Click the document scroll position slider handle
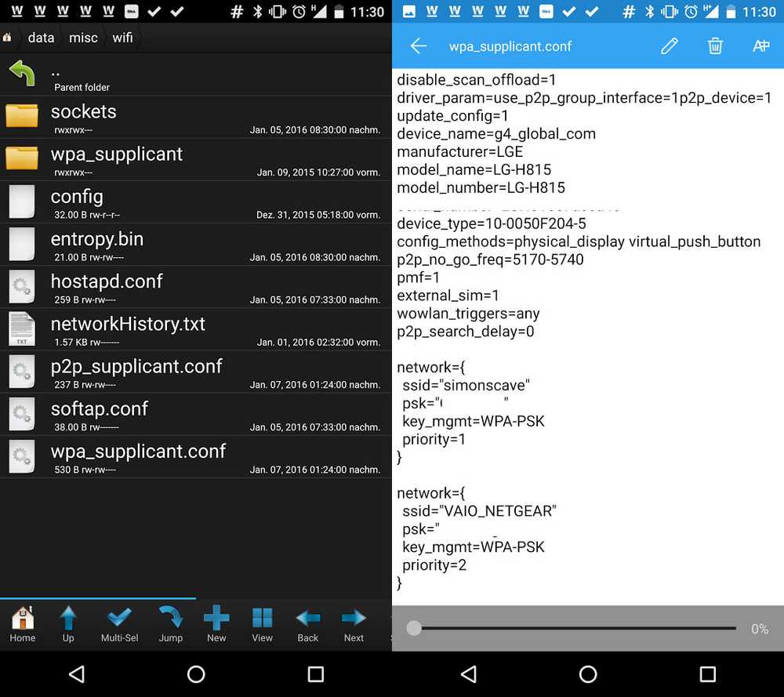Viewport: 784px width, 697px height. 414,628
